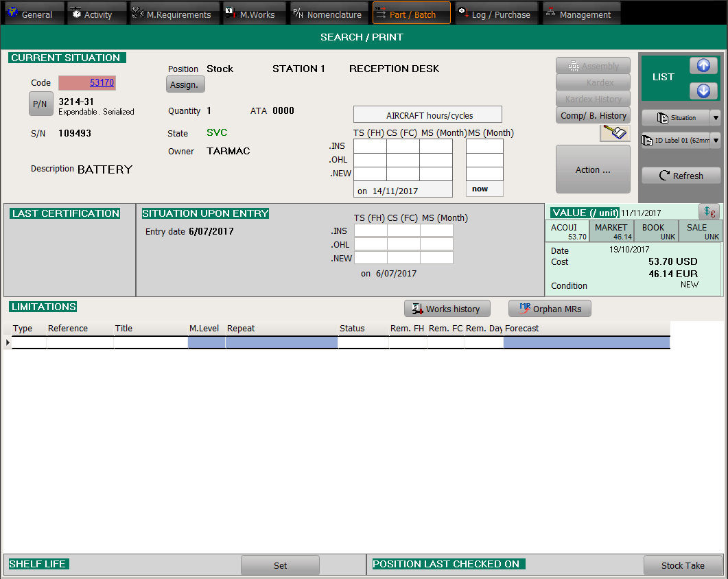Select the Part / Batch tab

pos(412,14)
